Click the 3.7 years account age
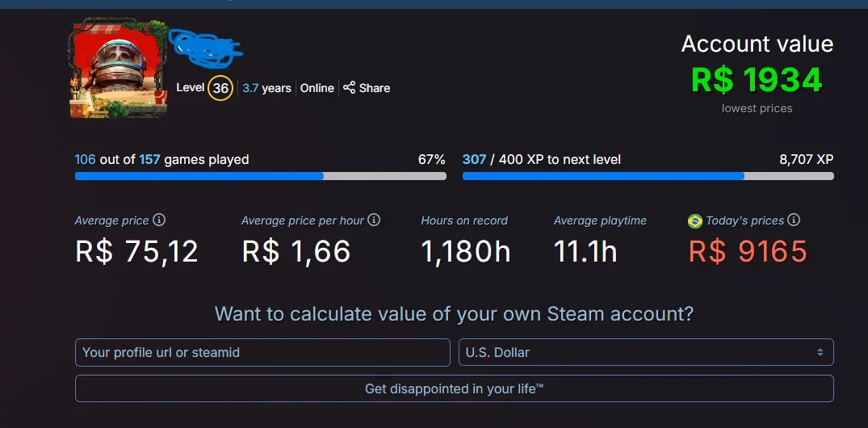The height and width of the screenshot is (428, 868). coord(266,88)
